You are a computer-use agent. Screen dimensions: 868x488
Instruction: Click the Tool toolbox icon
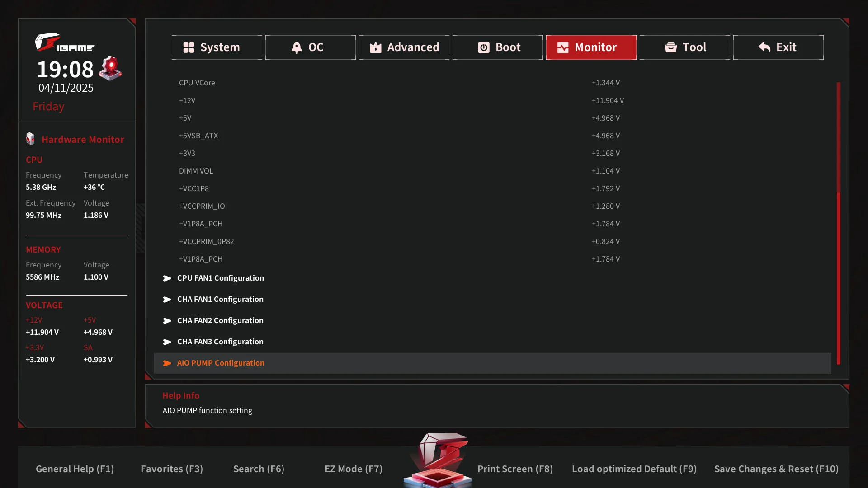click(x=671, y=47)
